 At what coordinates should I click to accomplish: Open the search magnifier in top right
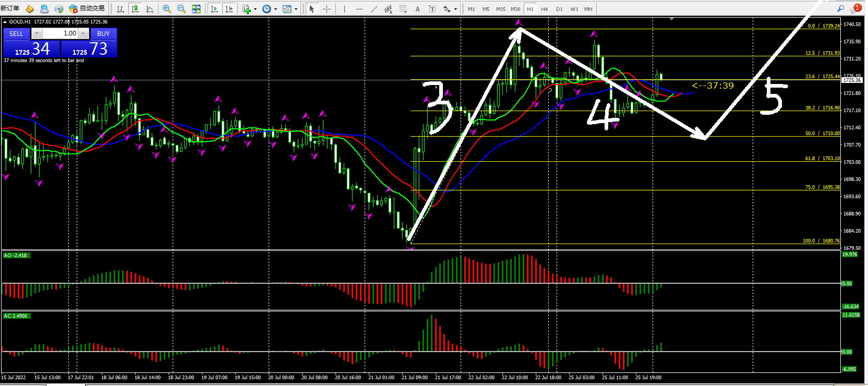coord(840,9)
